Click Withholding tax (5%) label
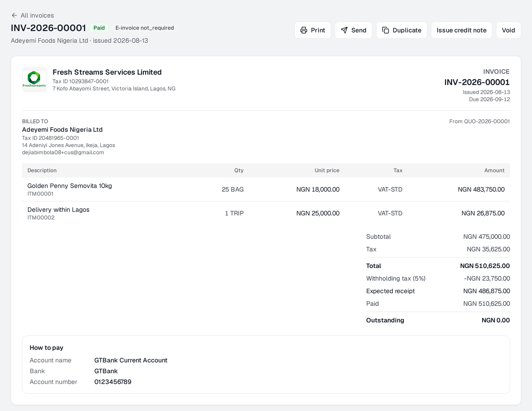 [x=396, y=279]
